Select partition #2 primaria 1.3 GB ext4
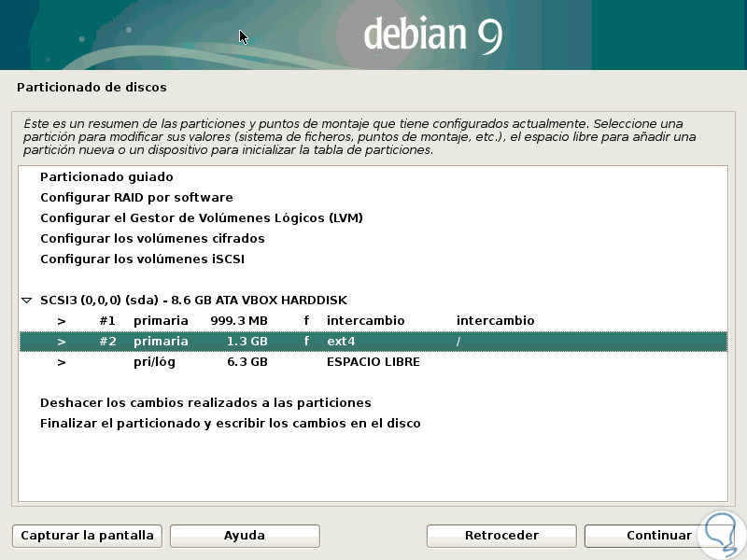Image resolution: width=747 pixels, height=560 pixels. pyautogui.click(x=373, y=342)
